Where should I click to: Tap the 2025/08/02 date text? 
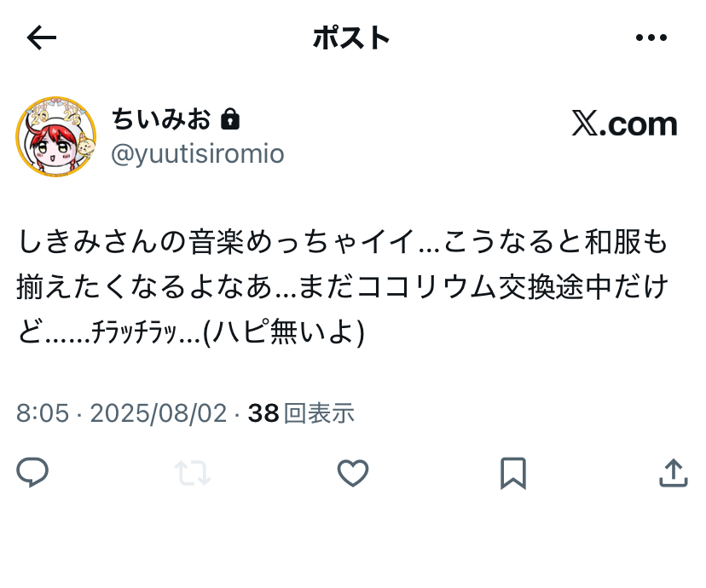click(x=159, y=412)
